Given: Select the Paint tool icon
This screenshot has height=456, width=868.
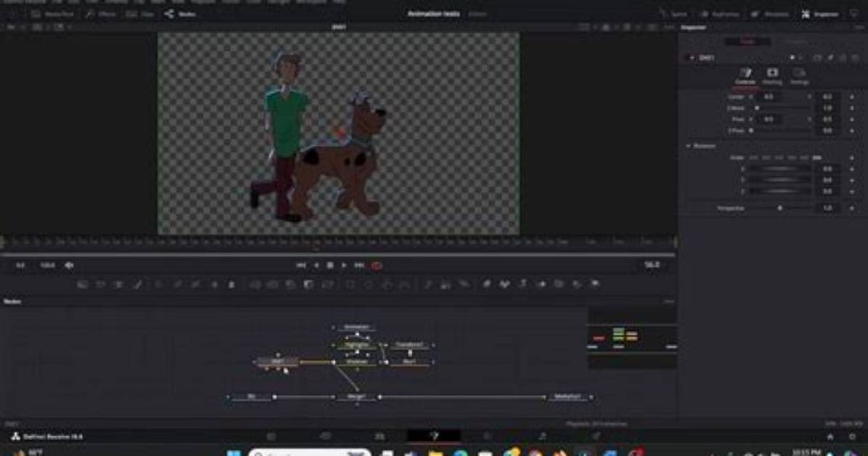Looking at the screenshot, I should [137, 284].
